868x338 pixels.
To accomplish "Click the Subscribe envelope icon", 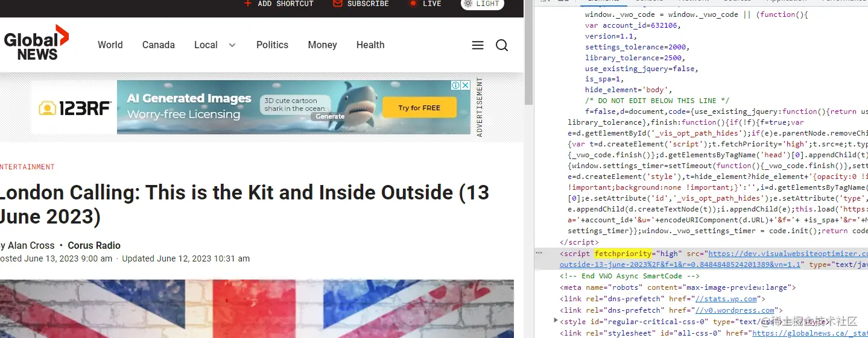I will coord(338,4).
